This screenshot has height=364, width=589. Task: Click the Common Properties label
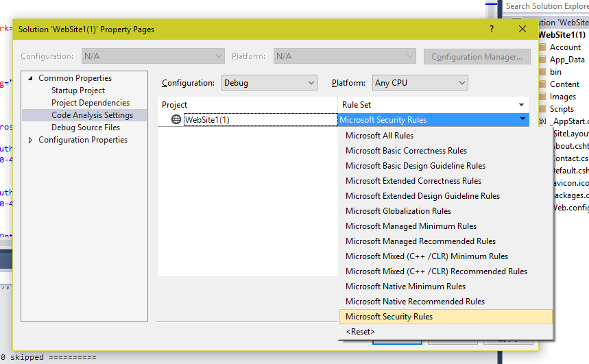(75, 78)
